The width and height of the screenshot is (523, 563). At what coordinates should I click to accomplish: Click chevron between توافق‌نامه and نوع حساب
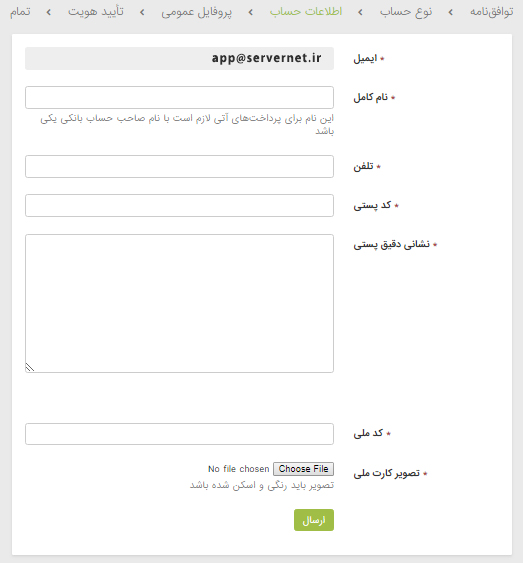coord(451,13)
